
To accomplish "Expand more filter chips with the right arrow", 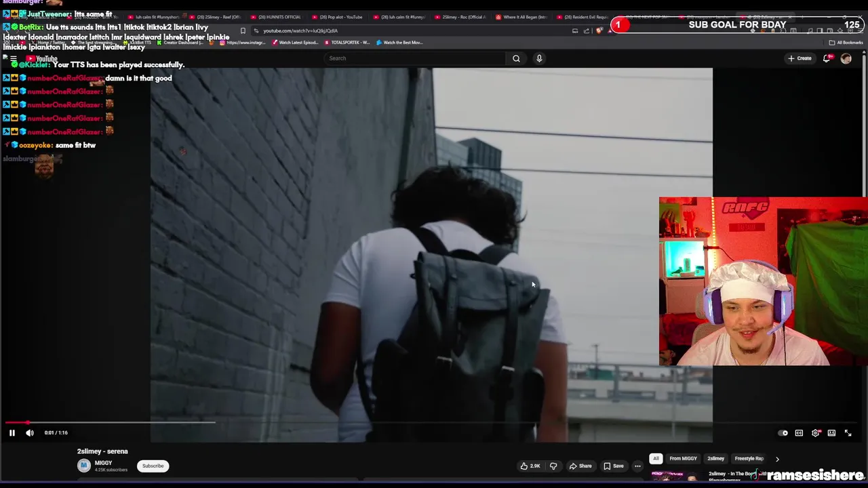I will coord(777,459).
